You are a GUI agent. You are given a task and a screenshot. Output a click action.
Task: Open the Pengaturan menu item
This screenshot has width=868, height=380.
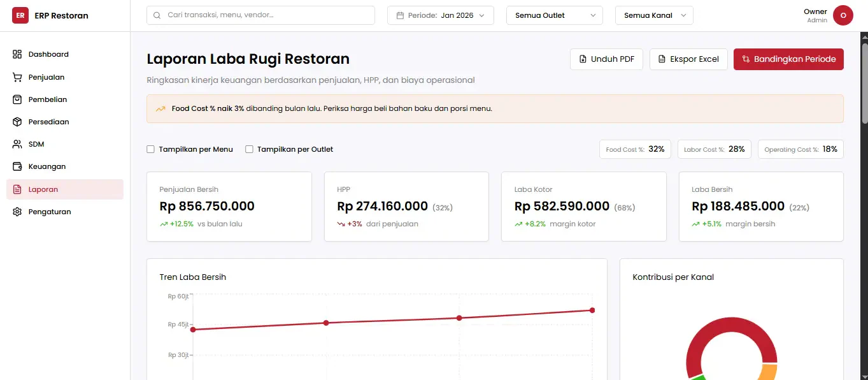point(65,212)
